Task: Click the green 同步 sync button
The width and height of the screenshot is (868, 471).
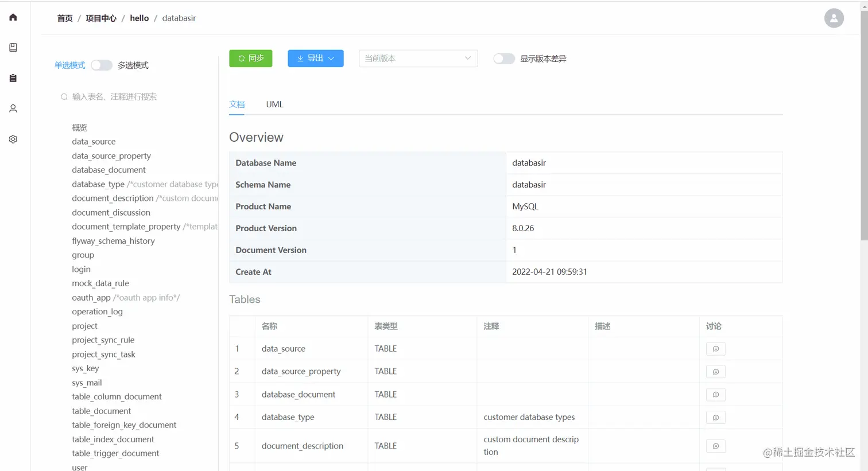Action: [x=250, y=59]
